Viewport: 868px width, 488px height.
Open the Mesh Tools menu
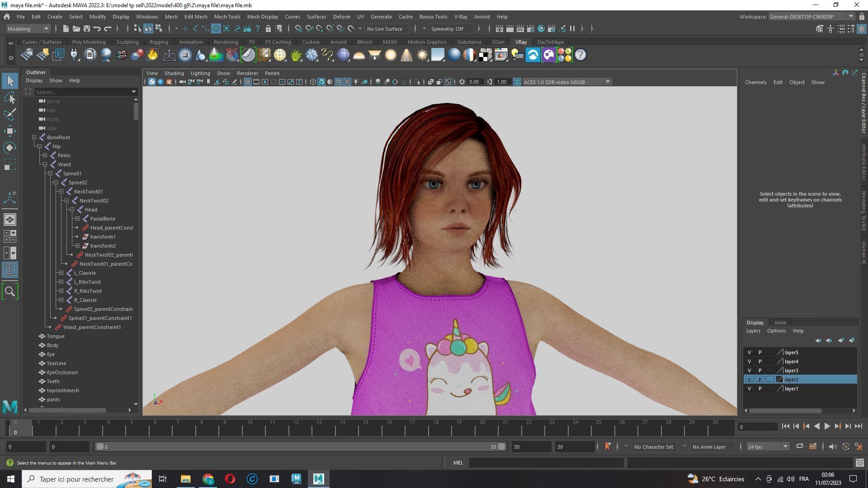(227, 17)
